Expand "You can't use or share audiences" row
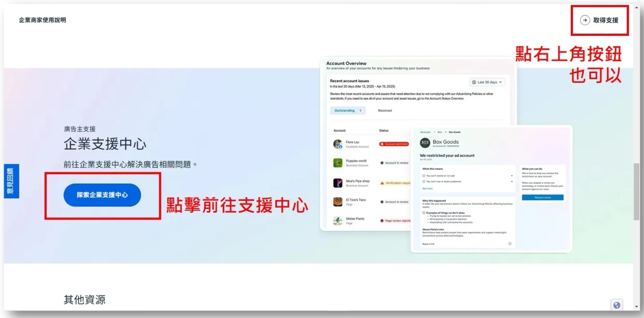 [467, 182]
